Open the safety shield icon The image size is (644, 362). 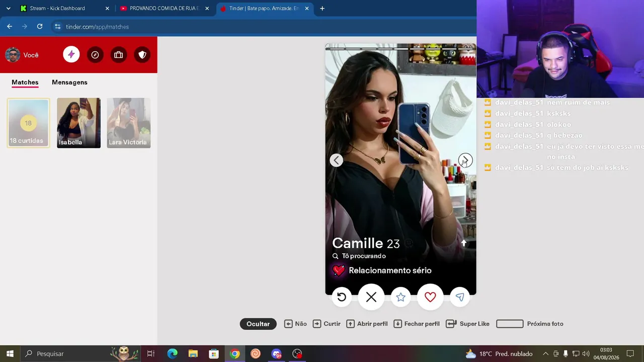(x=142, y=55)
